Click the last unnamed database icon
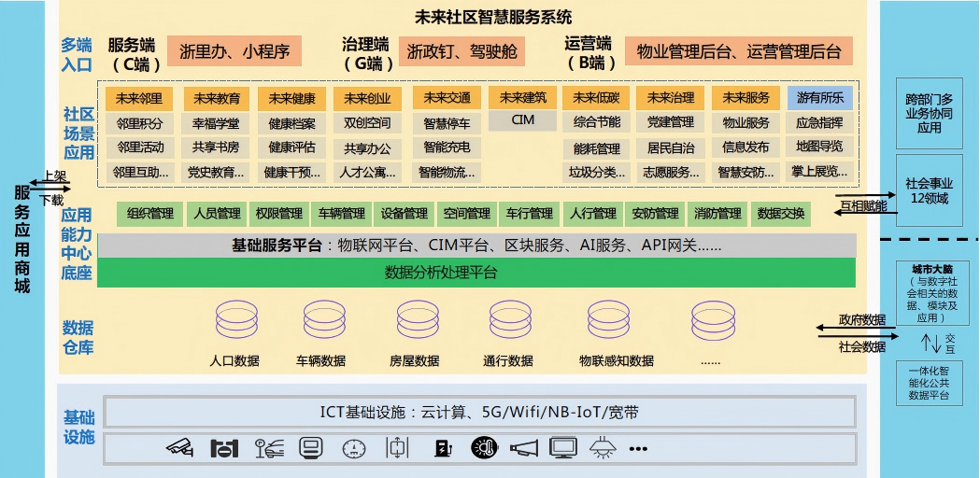The image size is (980, 478). click(x=713, y=320)
